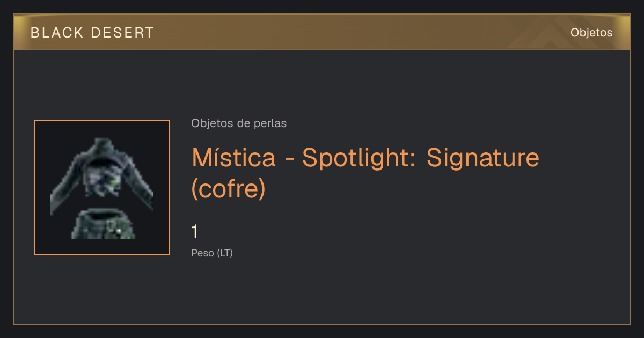Click the word BLACK in header logo
Screen dimensions: 644x338
(x=57, y=33)
